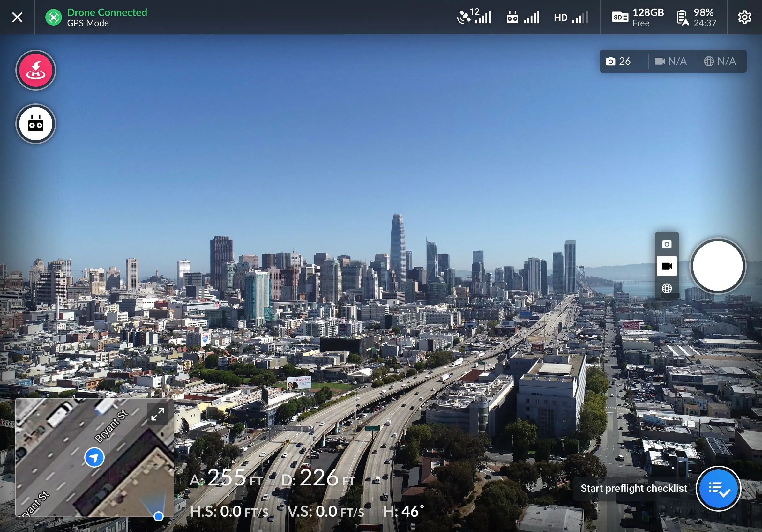Tap the drone location arrow on the map
The image size is (762, 532).
point(94,457)
